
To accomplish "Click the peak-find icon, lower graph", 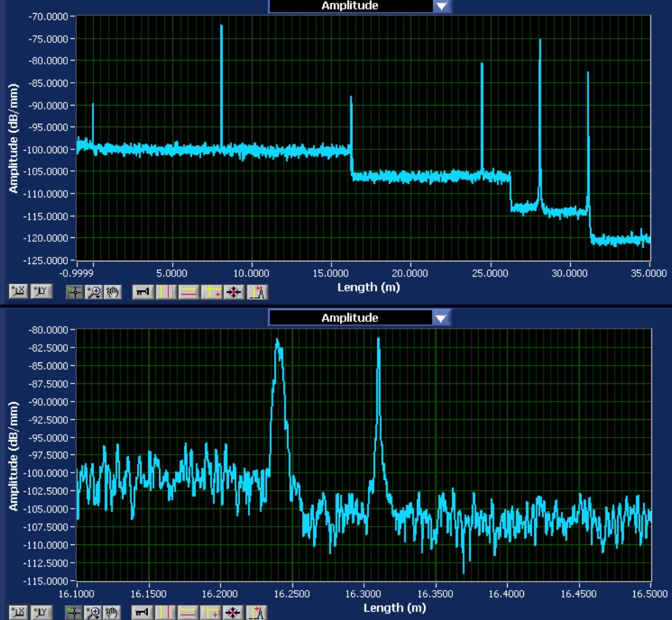I will click(256, 613).
